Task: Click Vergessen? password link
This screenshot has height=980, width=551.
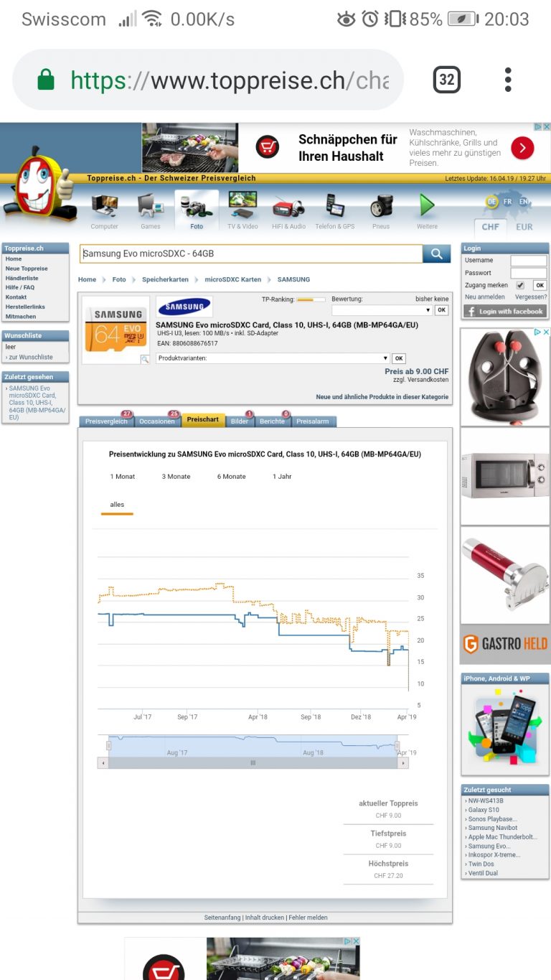Action: click(x=531, y=297)
